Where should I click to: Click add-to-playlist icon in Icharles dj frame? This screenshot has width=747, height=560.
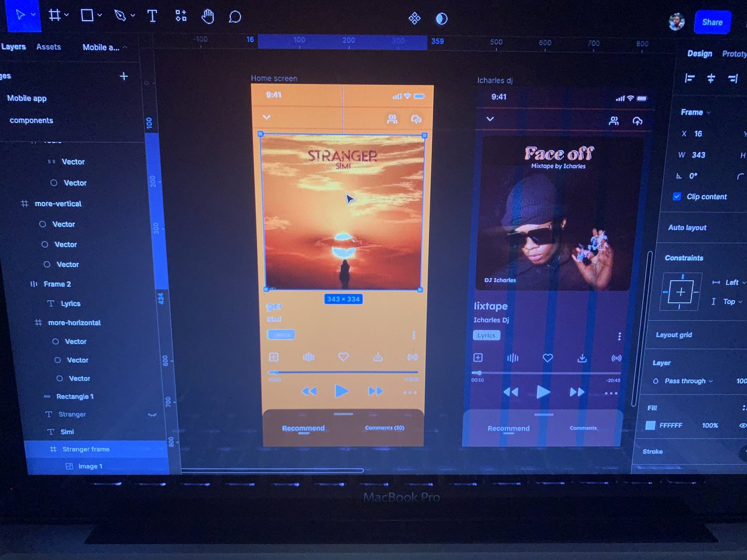(x=478, y=357)
